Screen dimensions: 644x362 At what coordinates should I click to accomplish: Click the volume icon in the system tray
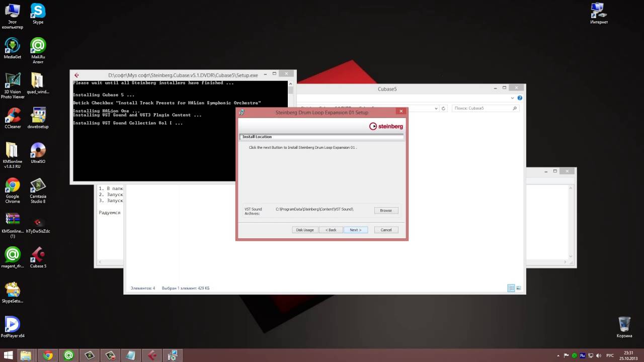[598, 355]
